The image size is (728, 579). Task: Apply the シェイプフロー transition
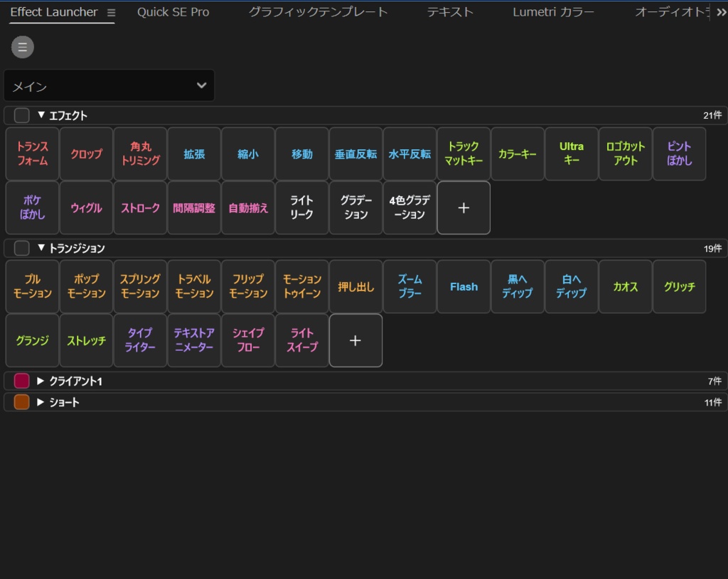248,340
